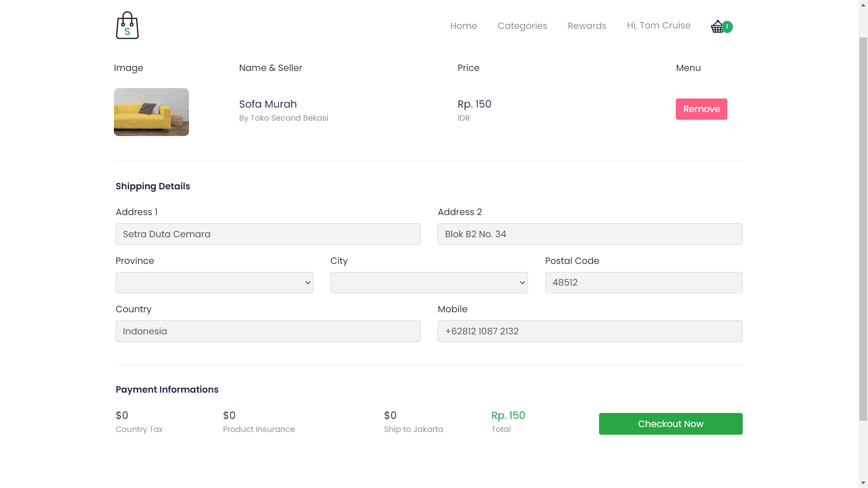Remove Sofa Murah from the cart
868x488 pixels.
click(701, 109)
